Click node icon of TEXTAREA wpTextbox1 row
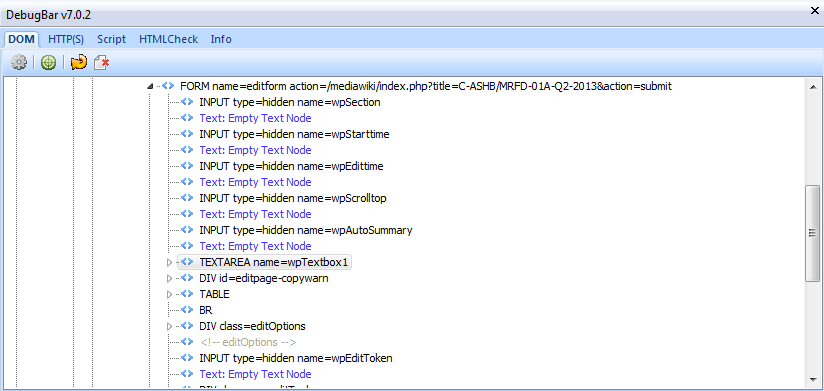This screenshot has width=824, height=391. click(187, 262)
